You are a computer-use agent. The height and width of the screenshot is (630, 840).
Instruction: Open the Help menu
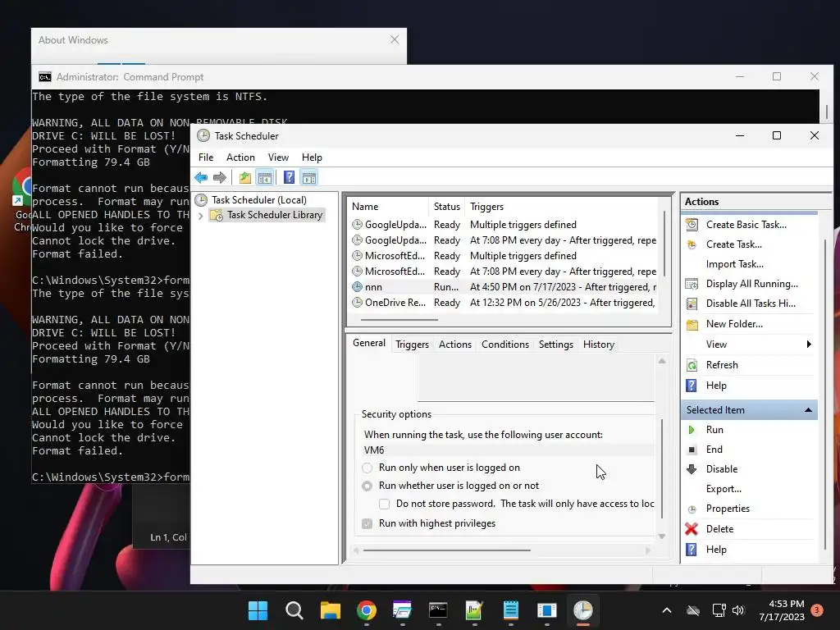point(312,157)
